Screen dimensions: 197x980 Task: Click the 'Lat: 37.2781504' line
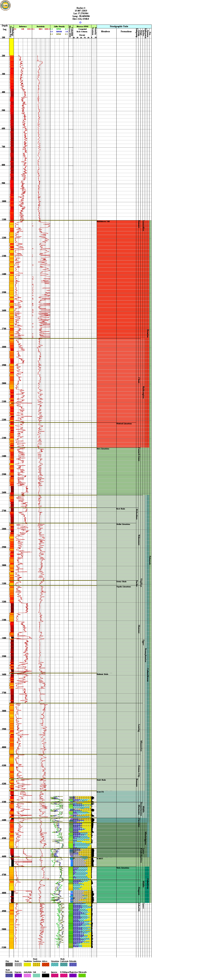point(81,13)
